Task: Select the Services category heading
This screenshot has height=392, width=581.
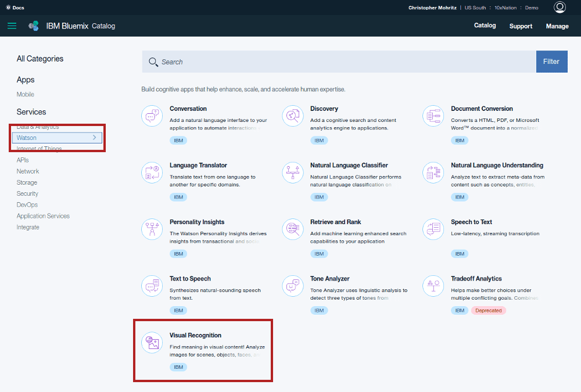Action: 31,112
